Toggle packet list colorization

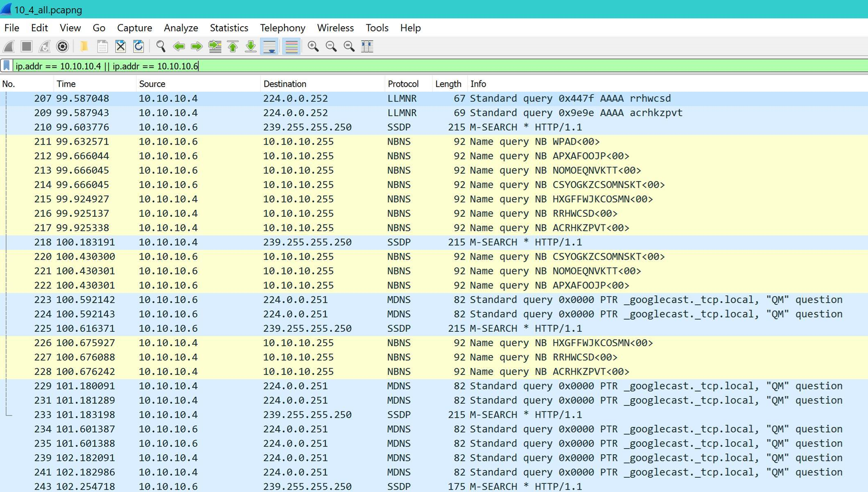(291, 46)
